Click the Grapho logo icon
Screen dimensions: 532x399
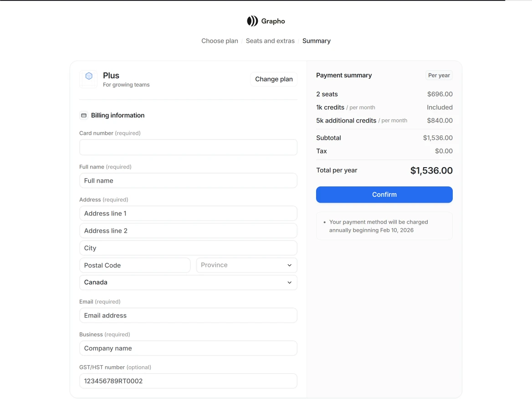252,21
